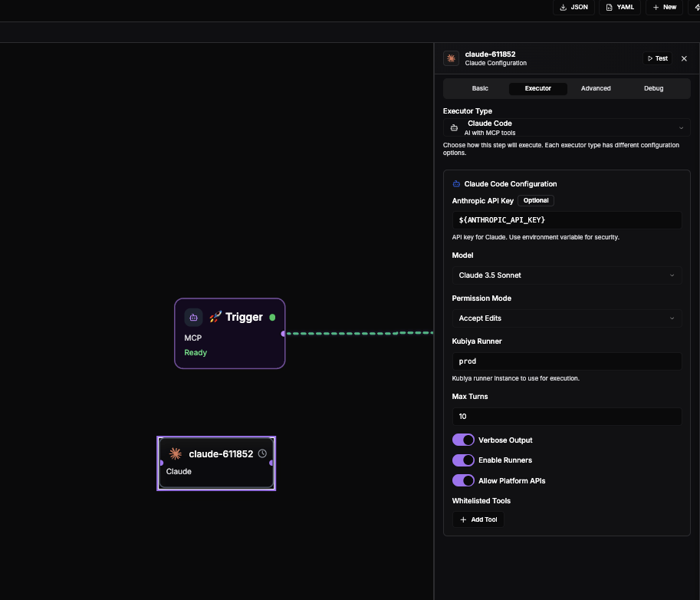Click the clock icon on claude-611852 node
This screenshot has height=600, width=700.
(x=262, y=453)
